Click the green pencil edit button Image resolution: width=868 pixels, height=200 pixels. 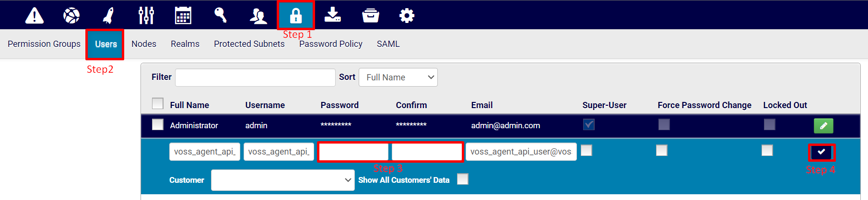point(823,125)
